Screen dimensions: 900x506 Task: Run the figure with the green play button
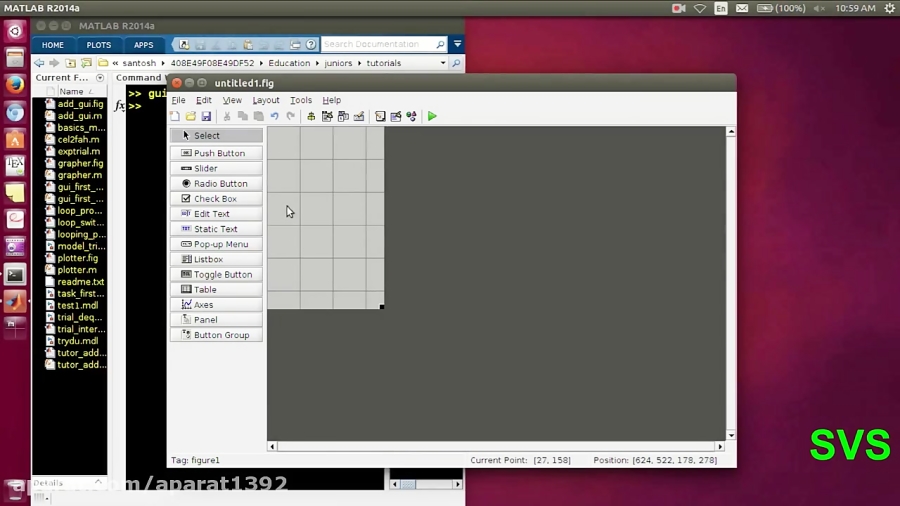[x=432, y=116]
